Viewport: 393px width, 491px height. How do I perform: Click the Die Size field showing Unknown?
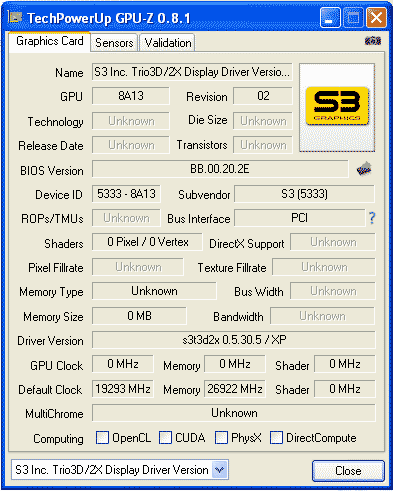click(263, 121)
